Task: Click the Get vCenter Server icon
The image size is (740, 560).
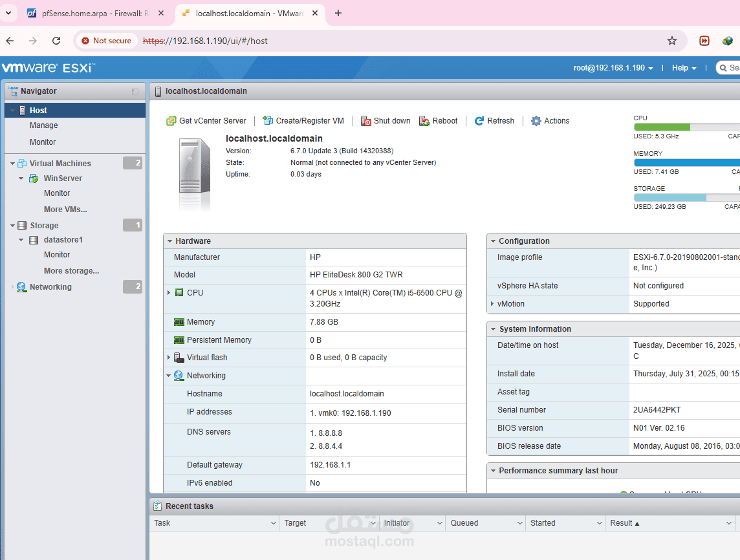Action: click(x=171, y=121)
